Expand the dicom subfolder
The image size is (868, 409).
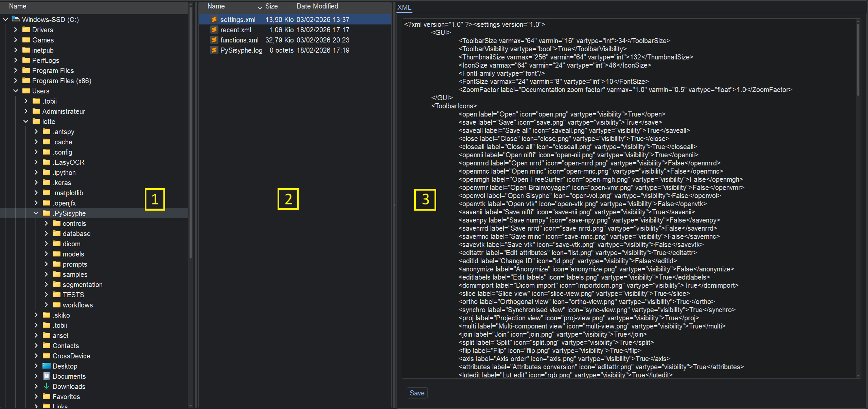46,244
